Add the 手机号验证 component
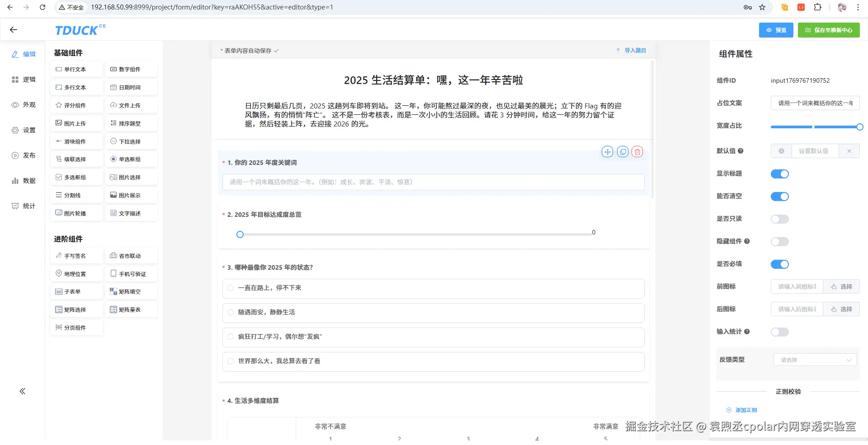The height and width of the screenshot is (445, 868). tap(132, 274)
